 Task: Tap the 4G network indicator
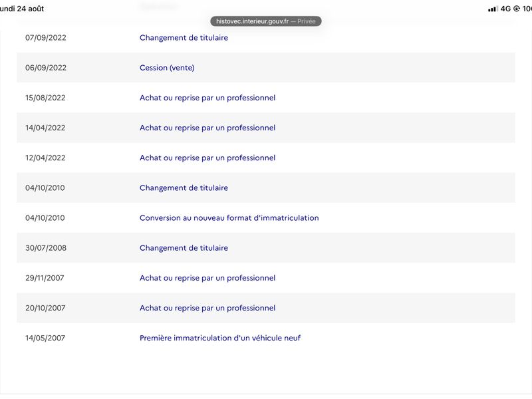click(x=505, y=9)
